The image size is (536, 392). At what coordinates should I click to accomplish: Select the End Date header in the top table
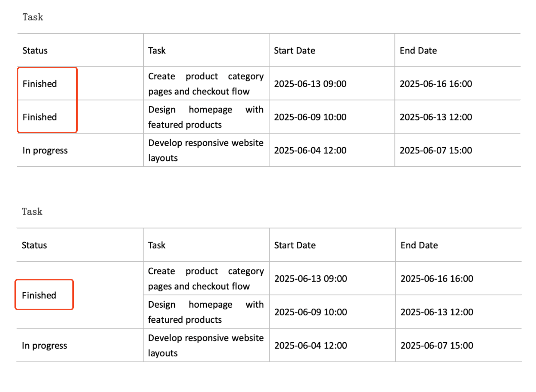pos(418,51)
